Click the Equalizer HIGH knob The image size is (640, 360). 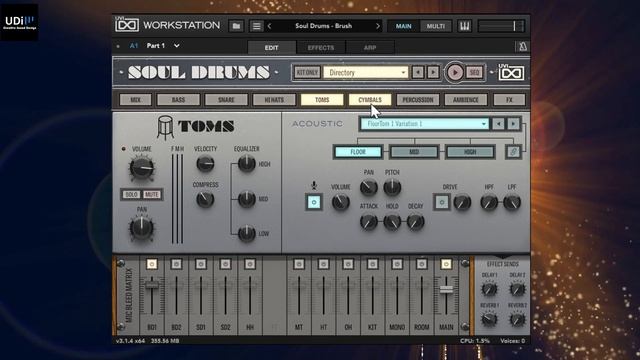(247, 164)
